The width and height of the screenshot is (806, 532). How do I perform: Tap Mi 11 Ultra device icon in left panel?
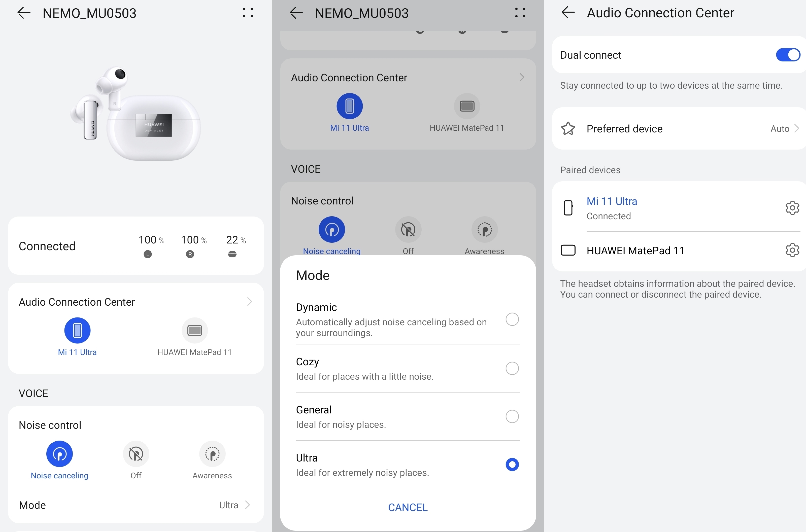[77, 330]
